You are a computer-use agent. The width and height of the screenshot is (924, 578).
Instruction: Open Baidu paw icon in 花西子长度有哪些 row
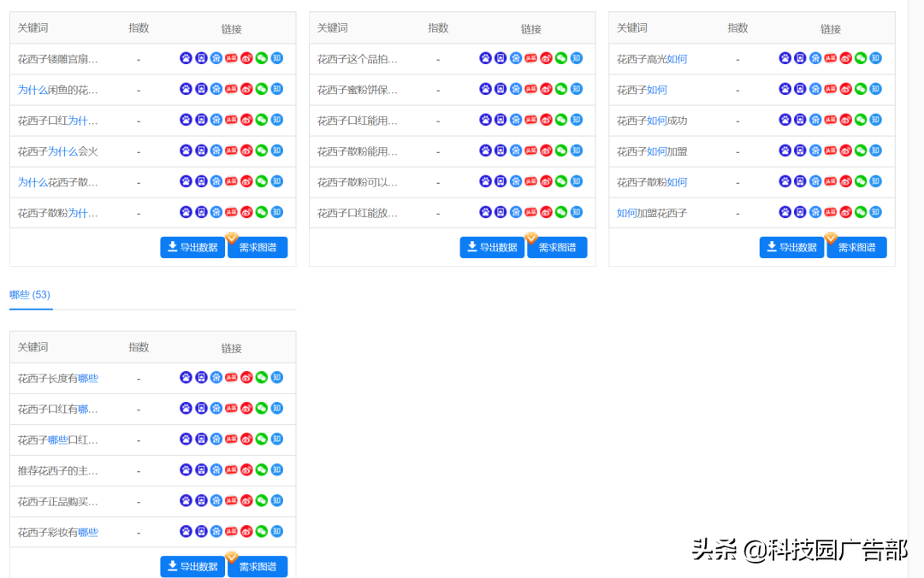coord(186,378)
